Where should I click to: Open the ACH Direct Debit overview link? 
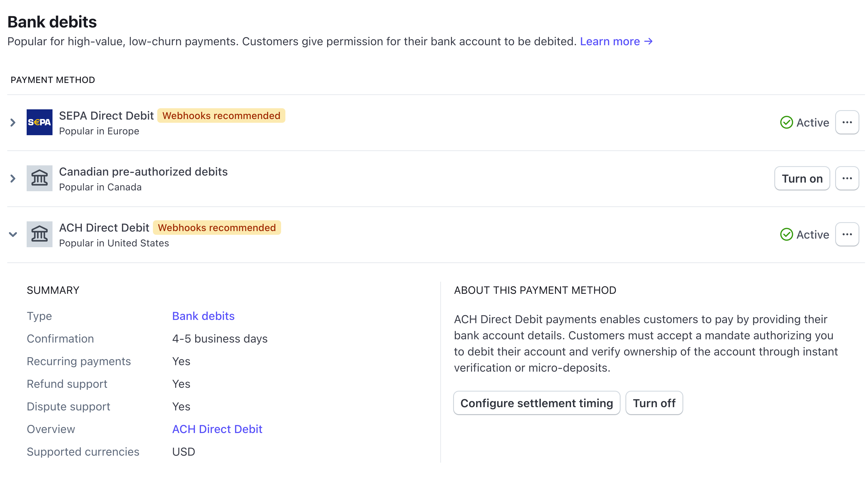tap(217, 429)
